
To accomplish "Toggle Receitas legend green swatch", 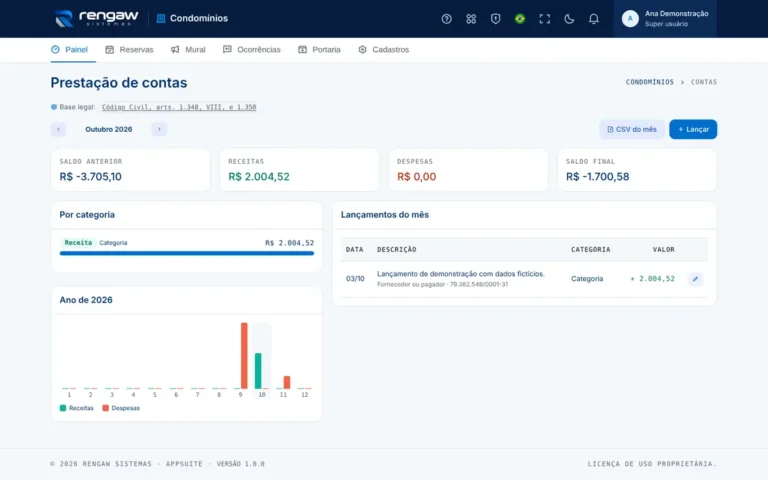I will (x=63, y=408).
